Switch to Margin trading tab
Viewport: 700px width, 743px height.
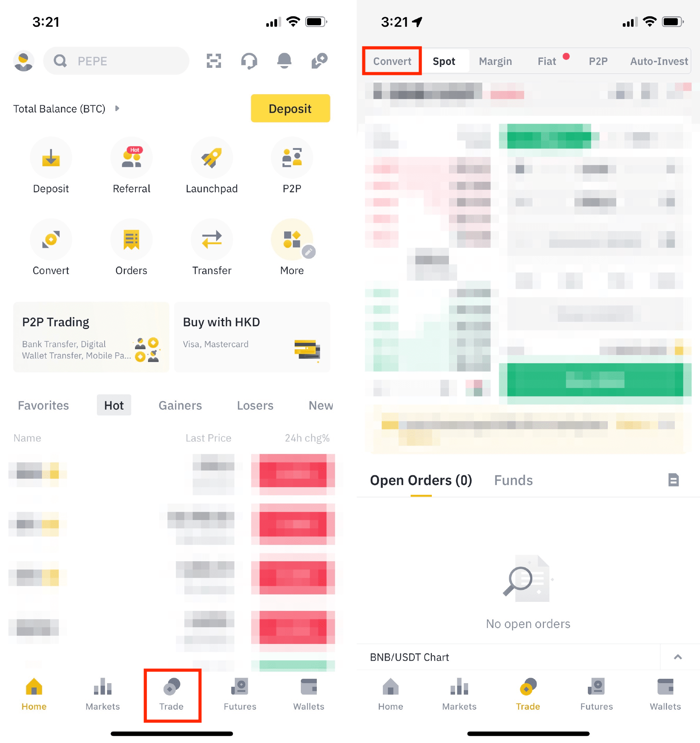pyautogui.click(x=494, y=61)
